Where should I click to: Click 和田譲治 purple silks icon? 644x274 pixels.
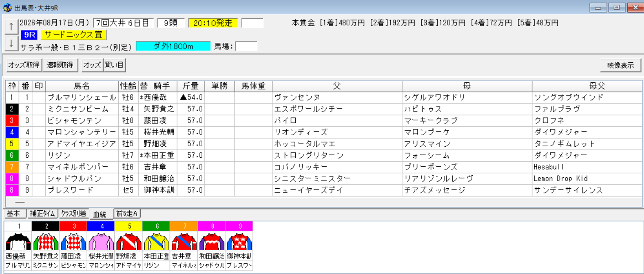pos(211,241)
